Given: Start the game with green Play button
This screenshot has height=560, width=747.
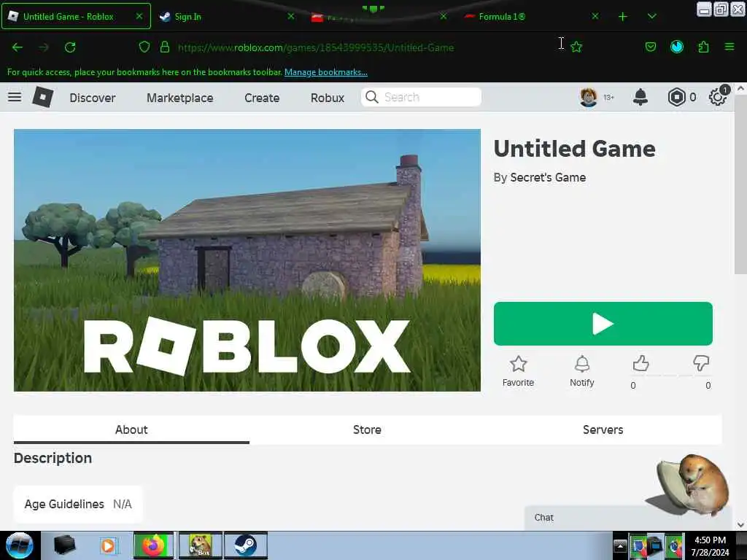Looking at the screenshot, I should [603, 324].
